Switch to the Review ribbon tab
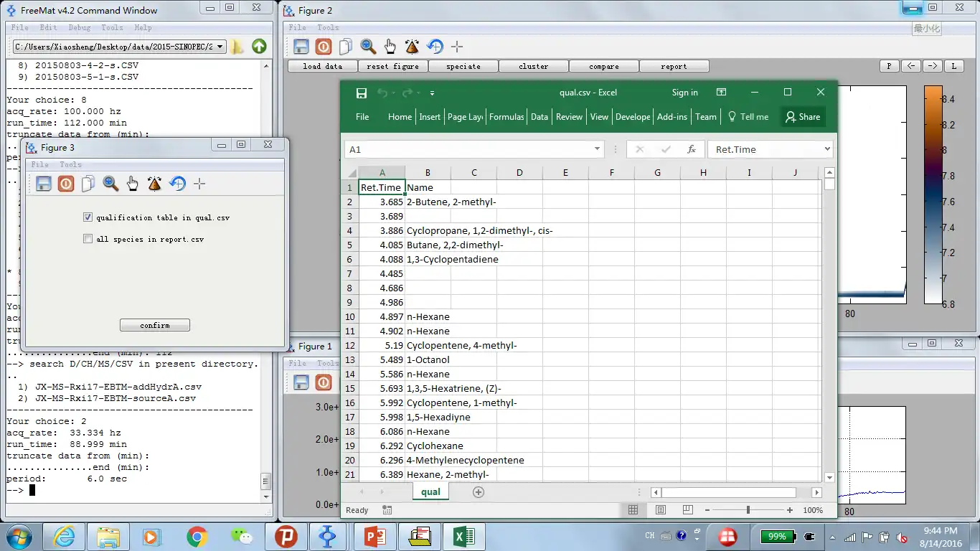Image resolution: width=980 pixels, height=551 pixels. [x=569, y=117]
